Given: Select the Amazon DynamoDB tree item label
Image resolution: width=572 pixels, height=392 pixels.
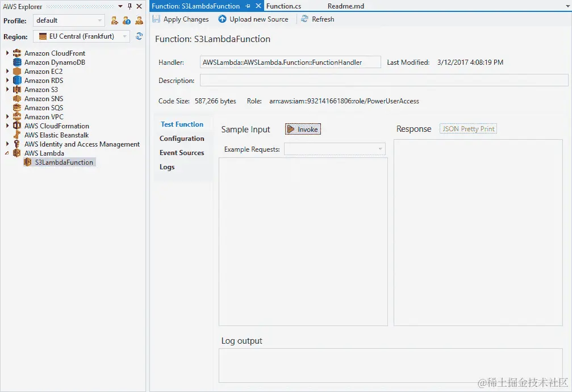Looking at the screenshot, I should click(x=55, y=62).
